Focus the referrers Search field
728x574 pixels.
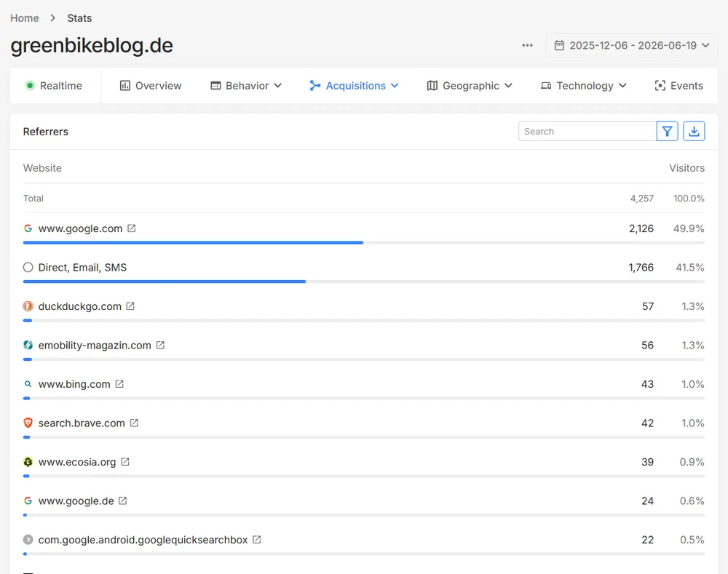(587, 132)
